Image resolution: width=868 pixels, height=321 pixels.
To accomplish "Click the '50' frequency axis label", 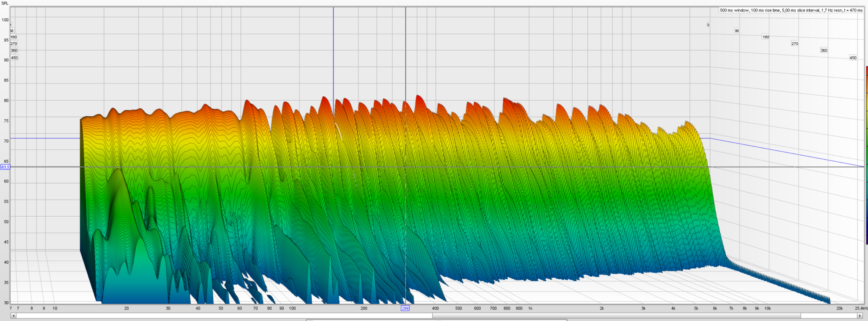I will [x=221, y=308].
